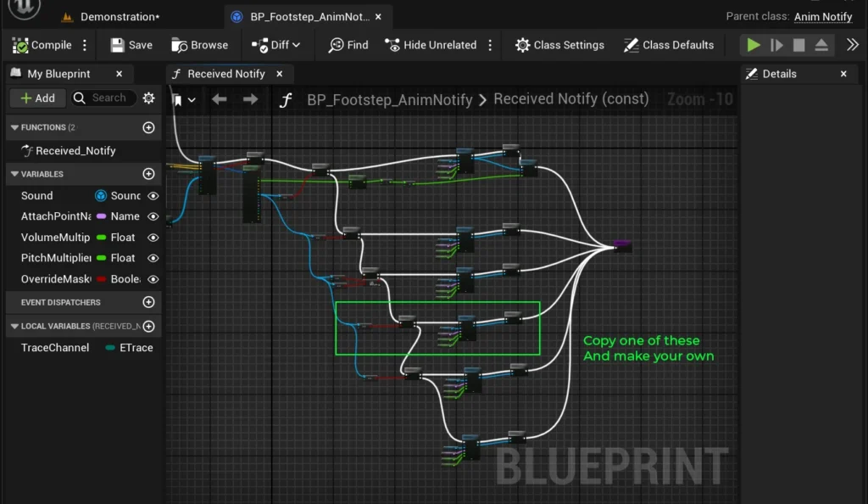This screenshot has height=504, width=868.
Task: Open Class Defaults
Action: point(632,45)
